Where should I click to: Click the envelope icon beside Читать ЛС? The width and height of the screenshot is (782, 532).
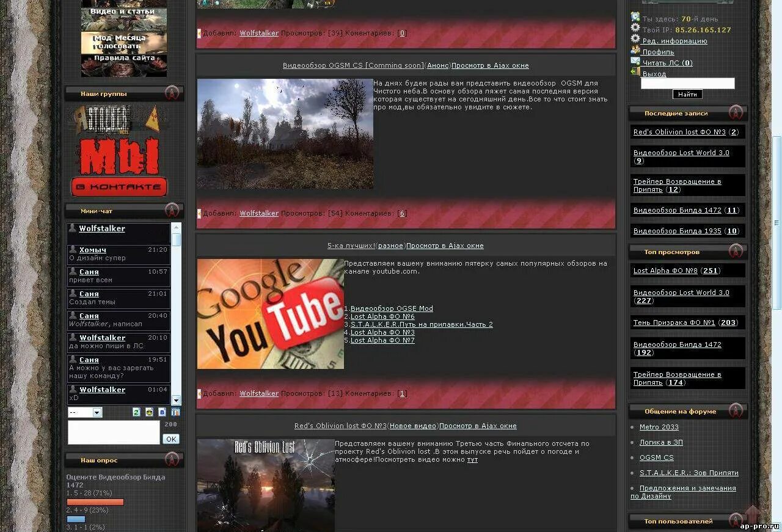[635, 62]
